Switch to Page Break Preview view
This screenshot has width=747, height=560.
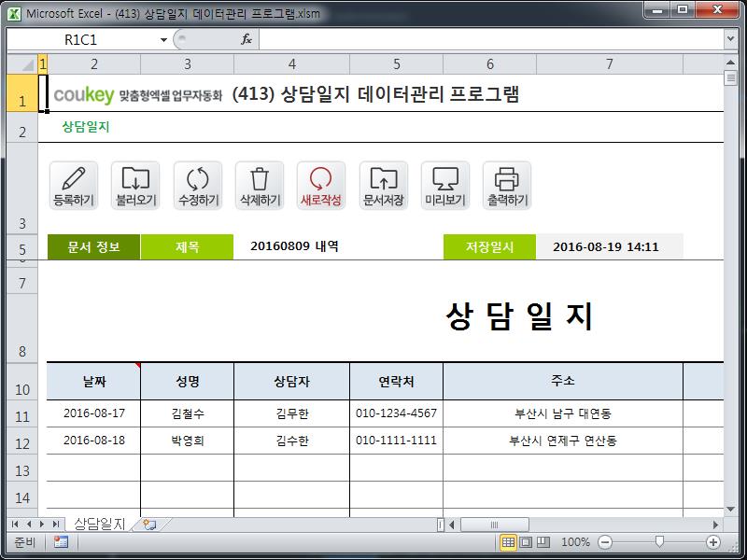click(x=543, y=542)
